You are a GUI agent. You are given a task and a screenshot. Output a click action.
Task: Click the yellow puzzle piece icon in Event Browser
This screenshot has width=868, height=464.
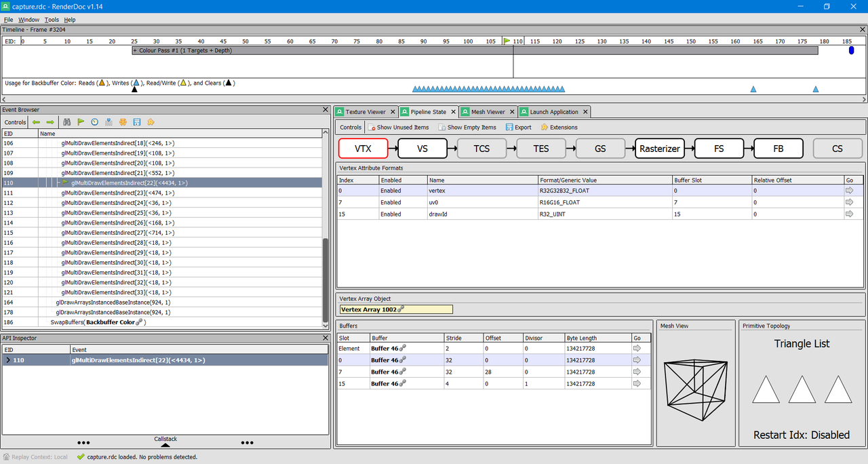(151, 122)
